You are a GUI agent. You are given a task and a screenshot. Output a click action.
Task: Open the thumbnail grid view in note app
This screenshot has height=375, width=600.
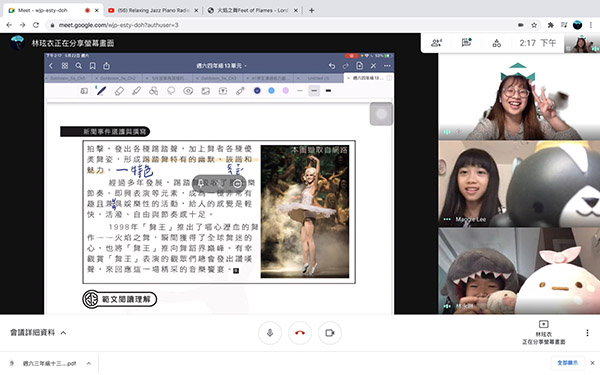pos(65,66)
